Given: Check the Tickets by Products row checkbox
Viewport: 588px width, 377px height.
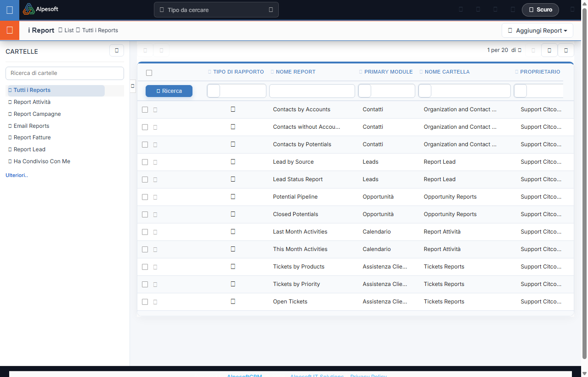Looking at the screenshot, I should pyautogui.click(x=145, y=267).
